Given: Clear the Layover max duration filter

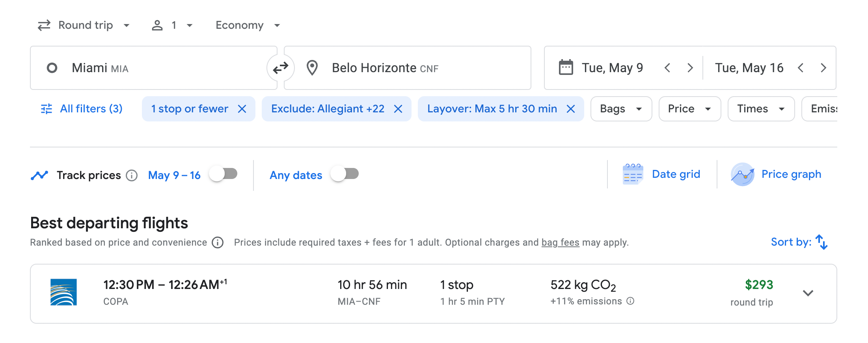Looking at the screenshot, I should pyautogui.click(x=570, y=109).
